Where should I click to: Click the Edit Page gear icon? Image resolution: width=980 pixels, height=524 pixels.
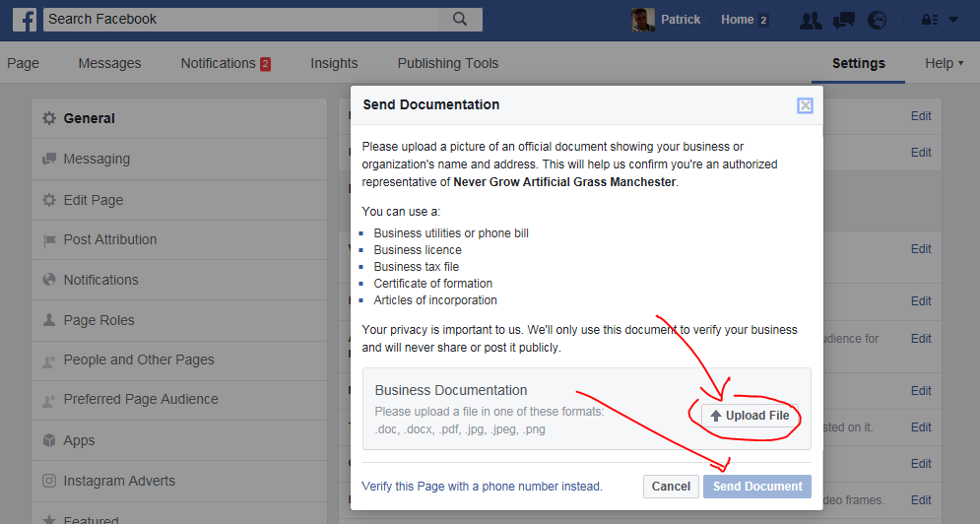coord(48,200)
